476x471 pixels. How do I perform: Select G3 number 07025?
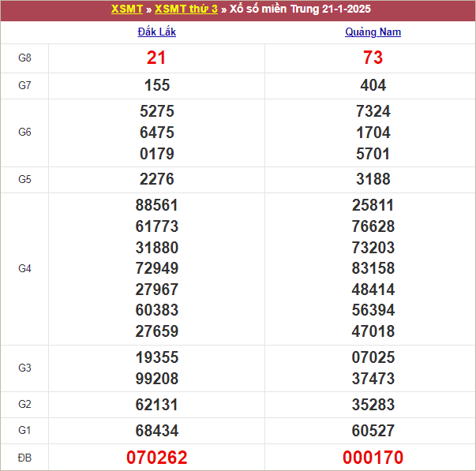coord(373,357)
